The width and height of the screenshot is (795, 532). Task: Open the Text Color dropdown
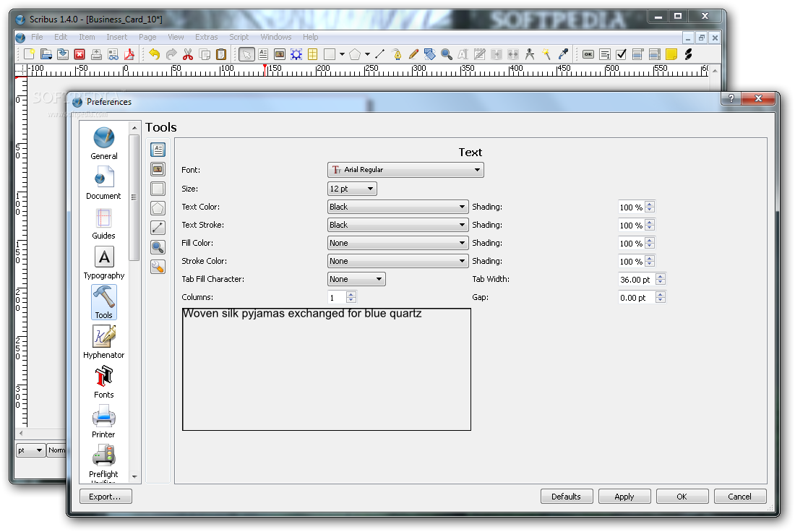(398, 207)
